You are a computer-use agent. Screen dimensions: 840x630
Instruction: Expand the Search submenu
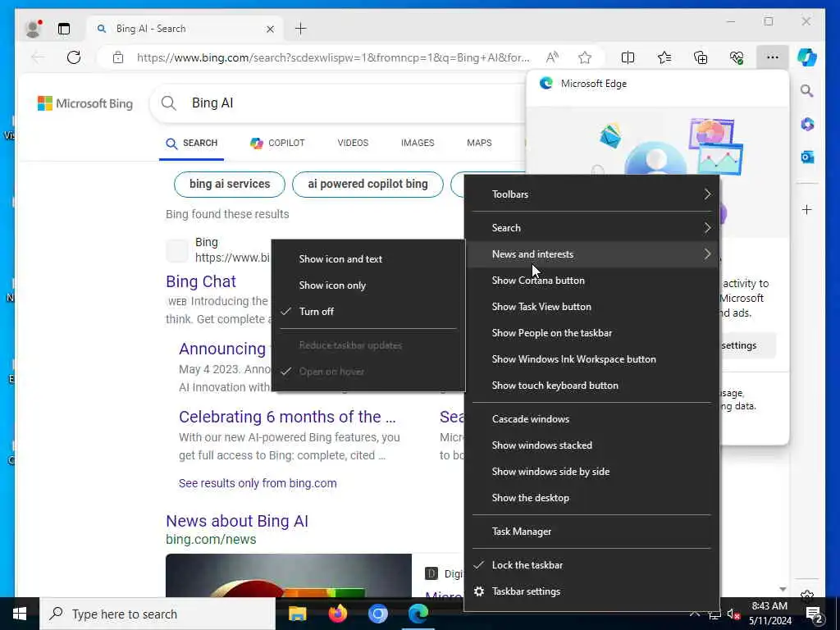[591, 228]
